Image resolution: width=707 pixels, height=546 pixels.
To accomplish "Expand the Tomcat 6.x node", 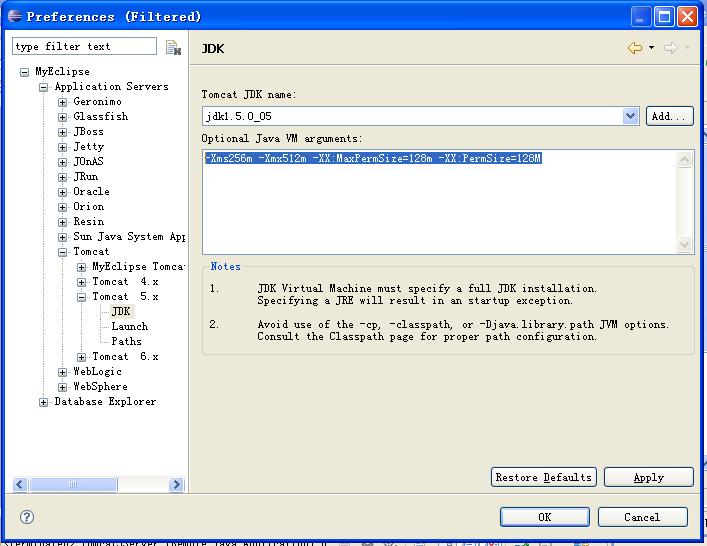I will tap(81, 357).
